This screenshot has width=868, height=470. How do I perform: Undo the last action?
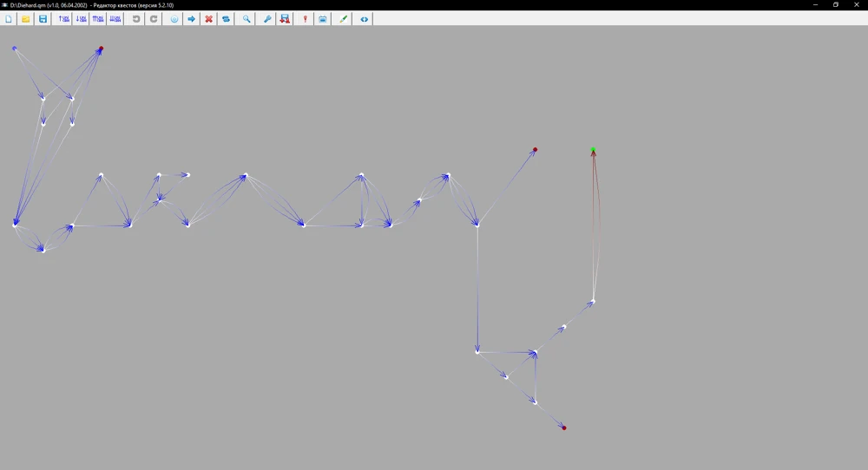[x=136, y=19]
